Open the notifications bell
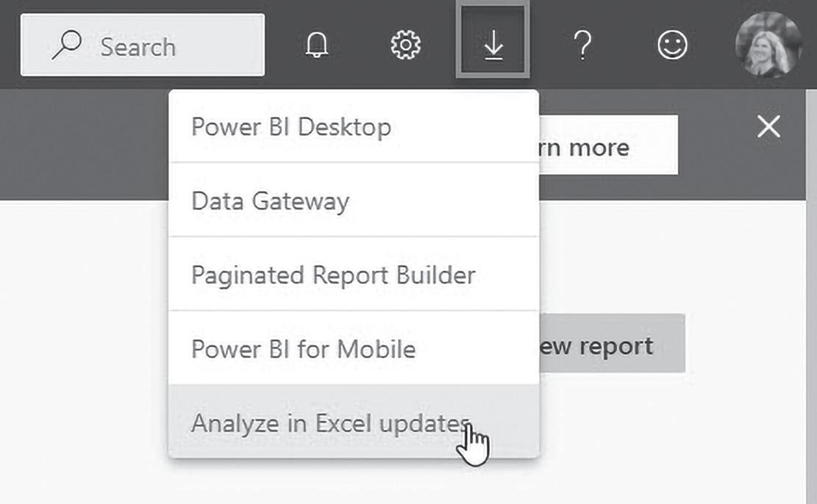Image resolution: width=817 pixels, height=504 pixels. [x=316, y=46]
